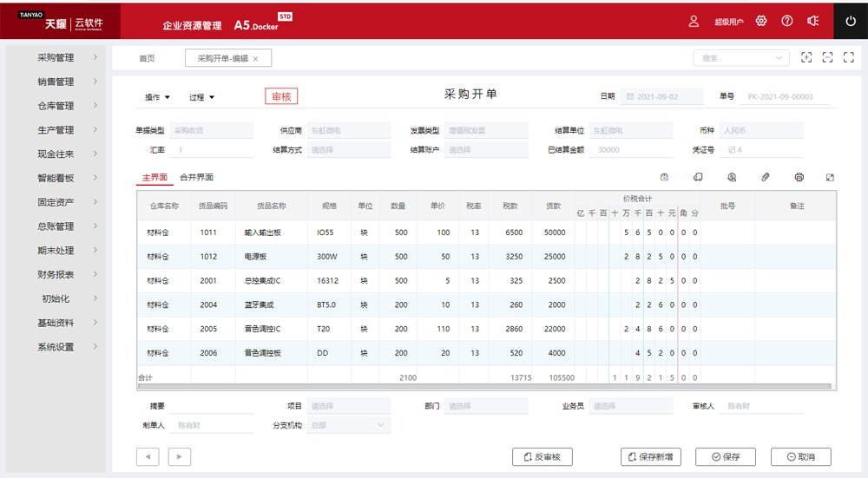Image resolution: width=868 pixels, height=478 pixels.
Task: Go to the 首页 tab
Action: [x=147, y=58]
